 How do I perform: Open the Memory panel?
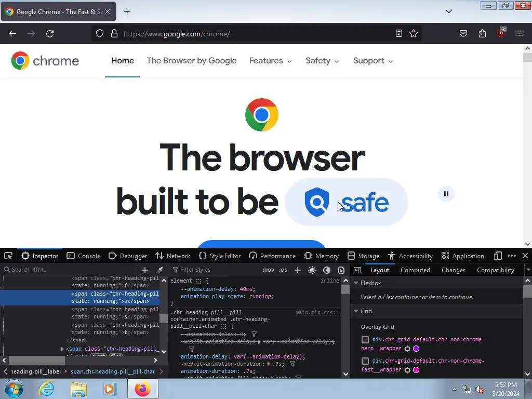321,256
